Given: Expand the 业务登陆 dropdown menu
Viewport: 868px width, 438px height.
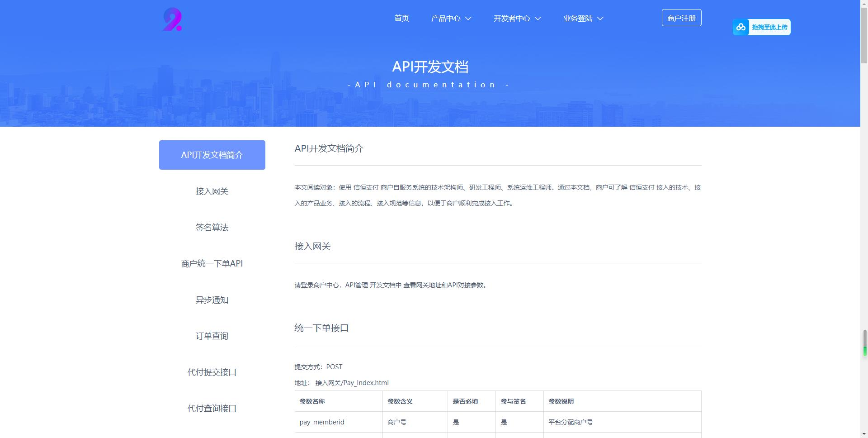Looking at the screenshot, I should click(x=583, y=19).
